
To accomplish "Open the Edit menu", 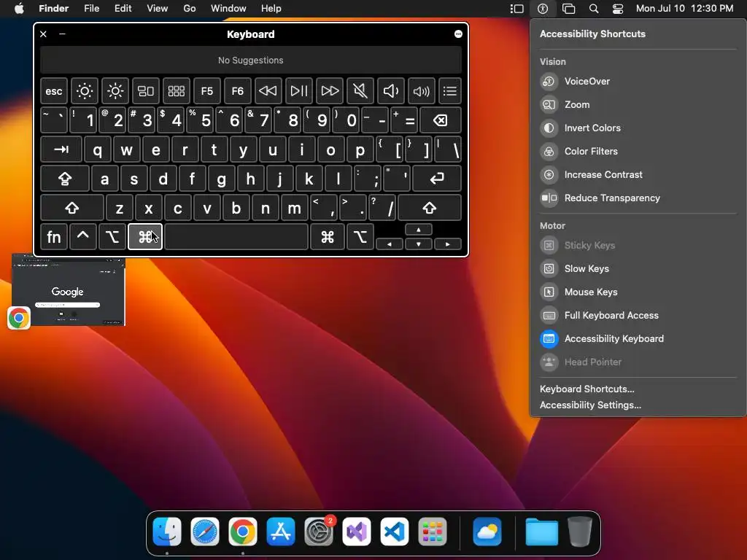I will pyautogui.click(x=123, y=8).
